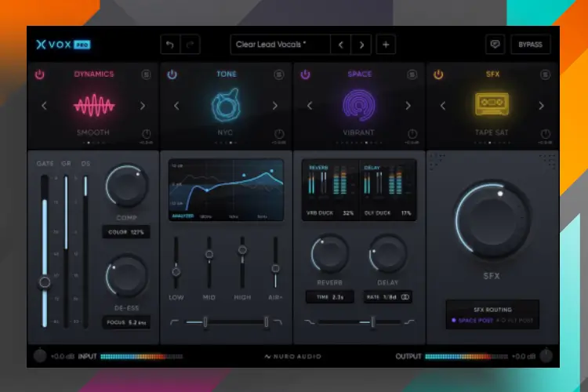The height and width of the screenshot is (392, 588).
Task: Click the undo arrow button
Action: point(170,45)
